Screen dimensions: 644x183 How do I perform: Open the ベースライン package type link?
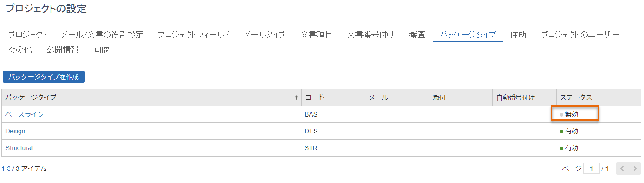[x=25, y=114]
